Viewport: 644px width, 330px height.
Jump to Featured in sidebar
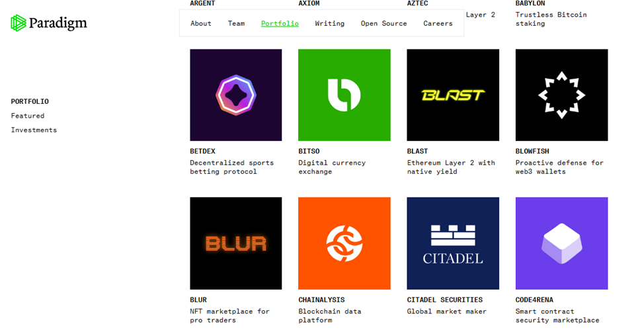point(28,116)
